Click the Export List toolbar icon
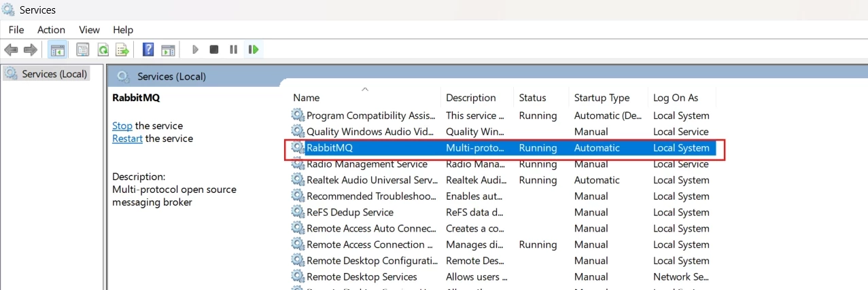 coord(122,50)
